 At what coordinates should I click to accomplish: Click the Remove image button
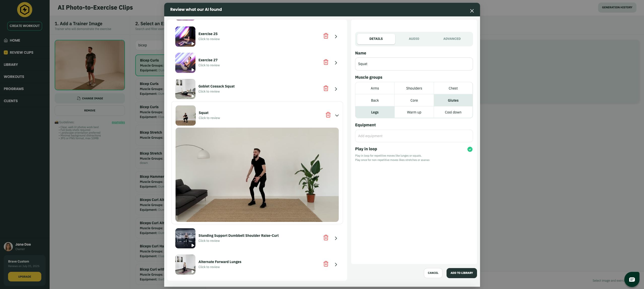pos(90,110)
